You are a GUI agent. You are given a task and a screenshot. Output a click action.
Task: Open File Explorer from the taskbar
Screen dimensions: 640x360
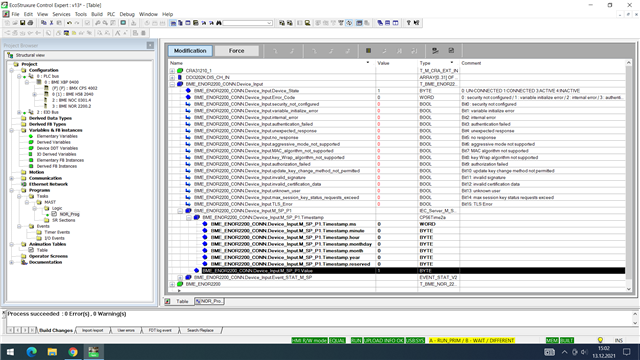52,352
